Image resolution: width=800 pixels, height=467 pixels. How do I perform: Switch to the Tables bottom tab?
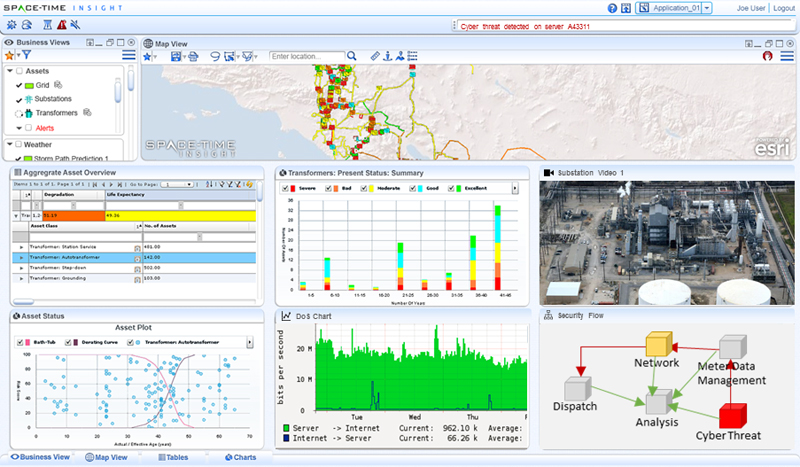pos(173,457)
